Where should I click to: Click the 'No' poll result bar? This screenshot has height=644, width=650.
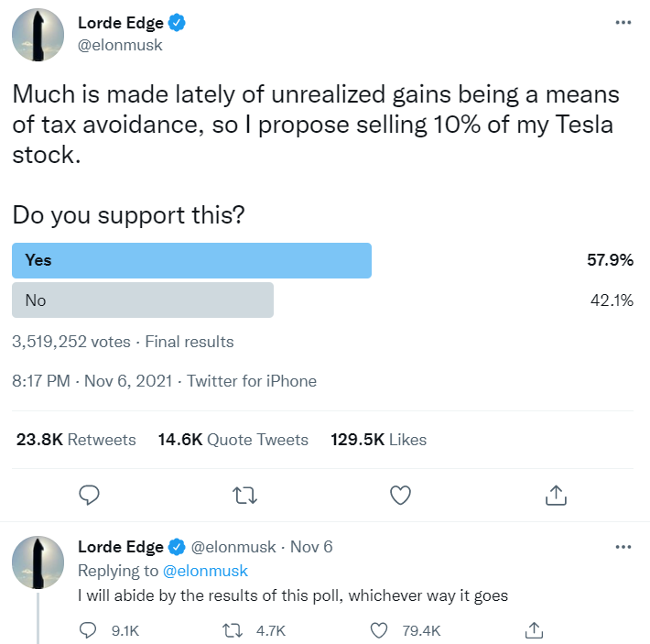coord(143,300)
